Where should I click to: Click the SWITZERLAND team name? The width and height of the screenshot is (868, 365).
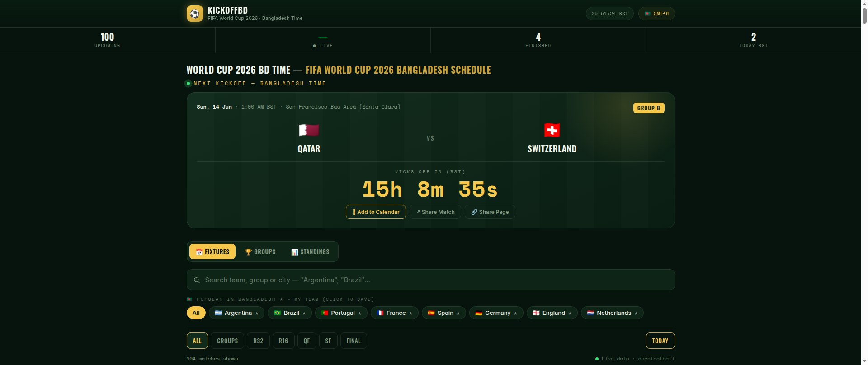552,149
